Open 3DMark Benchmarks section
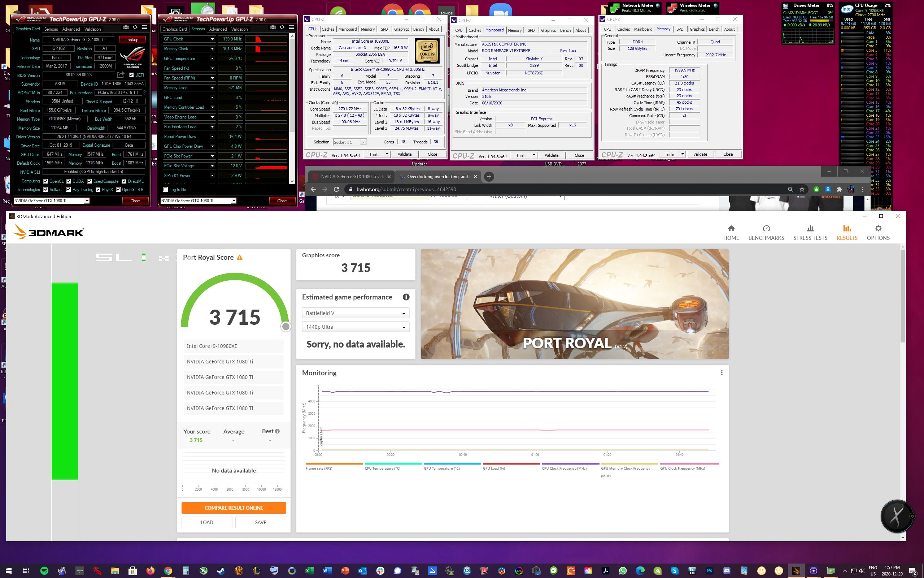The image size is (924, 578). click(766, 232)
